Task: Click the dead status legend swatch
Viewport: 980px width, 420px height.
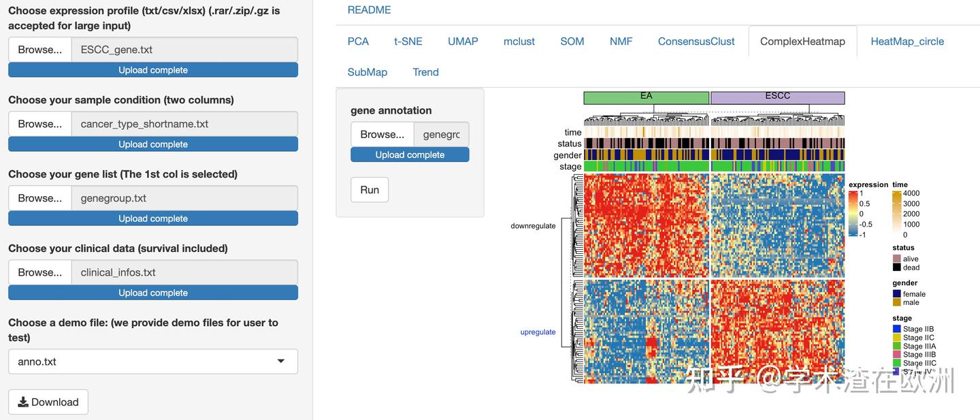Action: coord(896,268)
